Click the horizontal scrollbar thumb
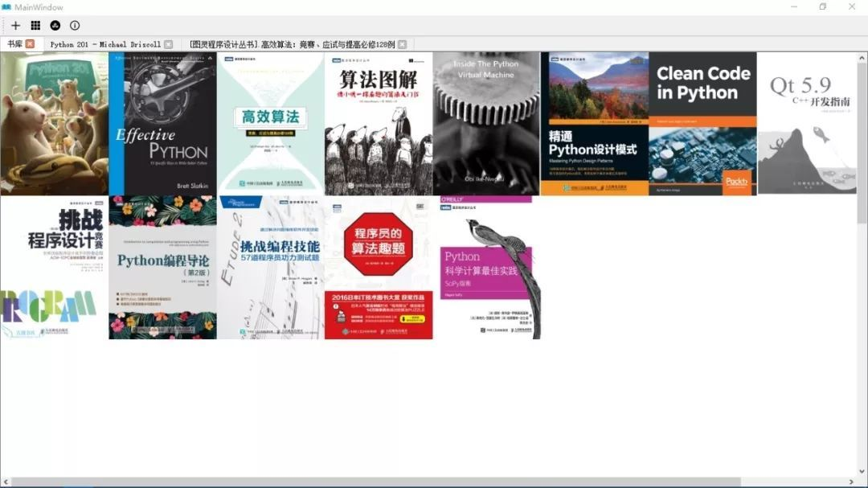 [x=376, y=482]
